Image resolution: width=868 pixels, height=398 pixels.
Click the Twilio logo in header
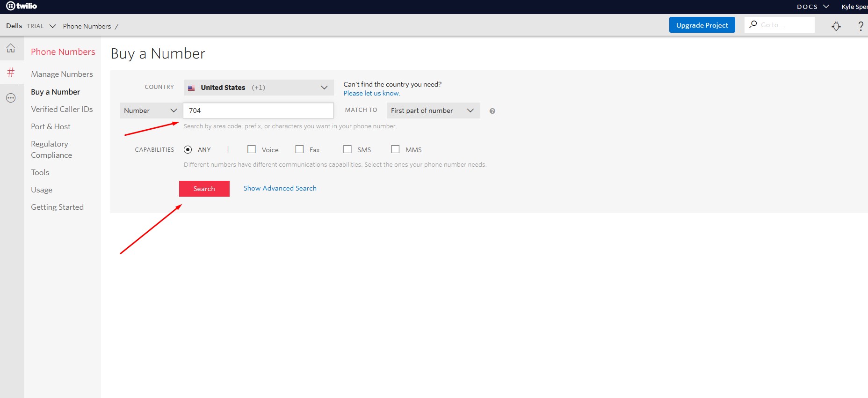point(22,6)
